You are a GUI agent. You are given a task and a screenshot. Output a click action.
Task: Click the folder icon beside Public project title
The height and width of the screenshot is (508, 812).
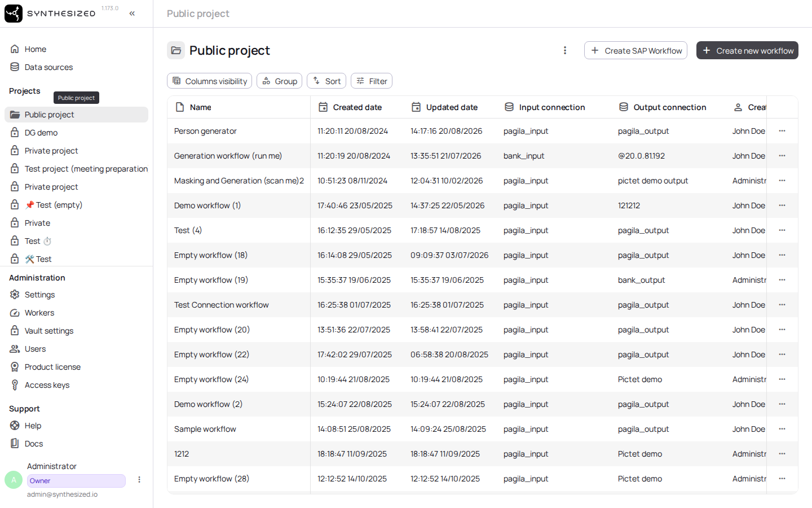pos(176,50)
